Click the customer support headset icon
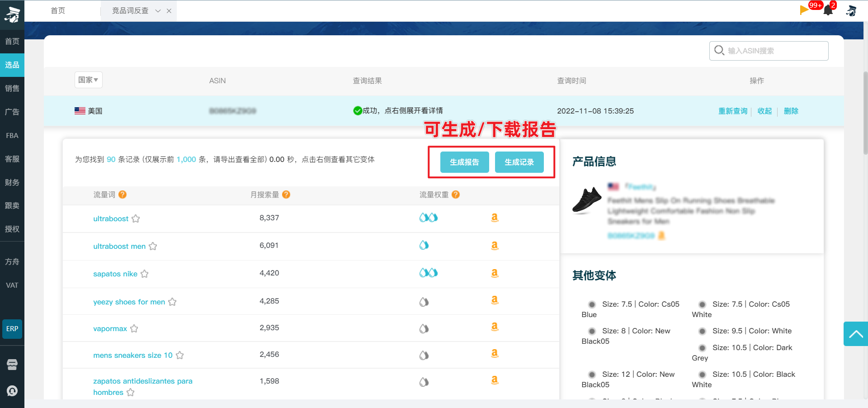 [x=12, y=391]
